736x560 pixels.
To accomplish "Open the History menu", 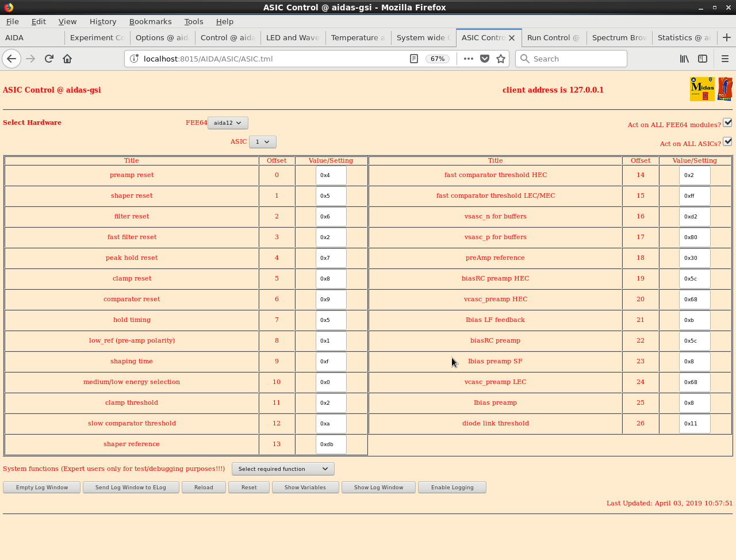I will click(x=103, y=21).
